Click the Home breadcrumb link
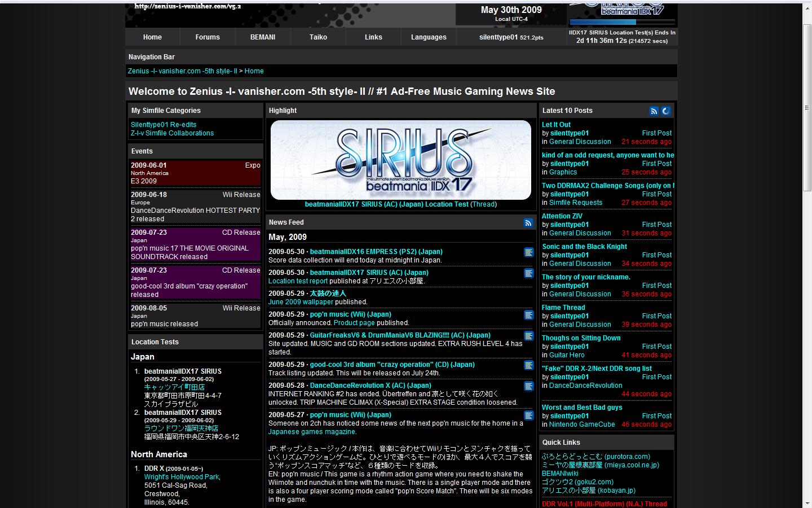The height and width of the screenshot is (508, 812). click(x=254, y=71)
